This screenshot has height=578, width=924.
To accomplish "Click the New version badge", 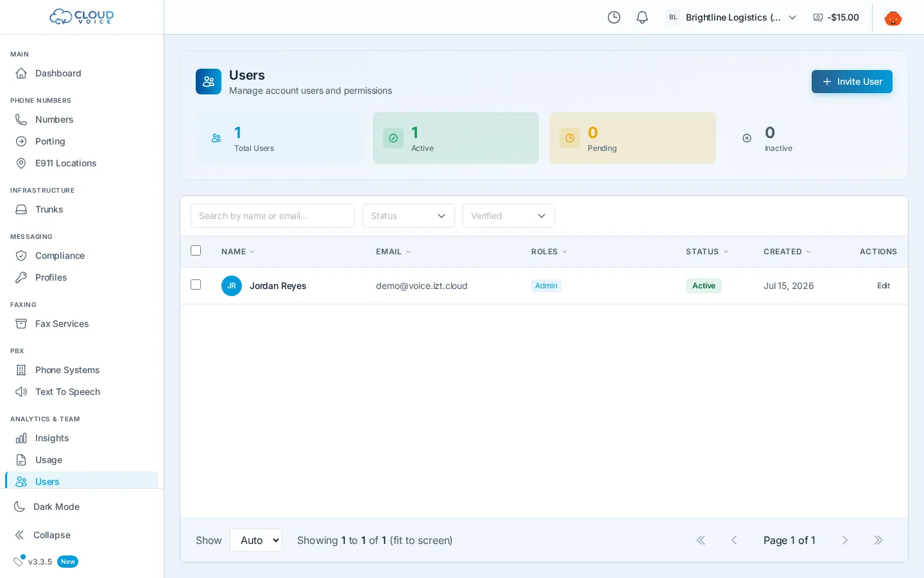I will point(68,561).
